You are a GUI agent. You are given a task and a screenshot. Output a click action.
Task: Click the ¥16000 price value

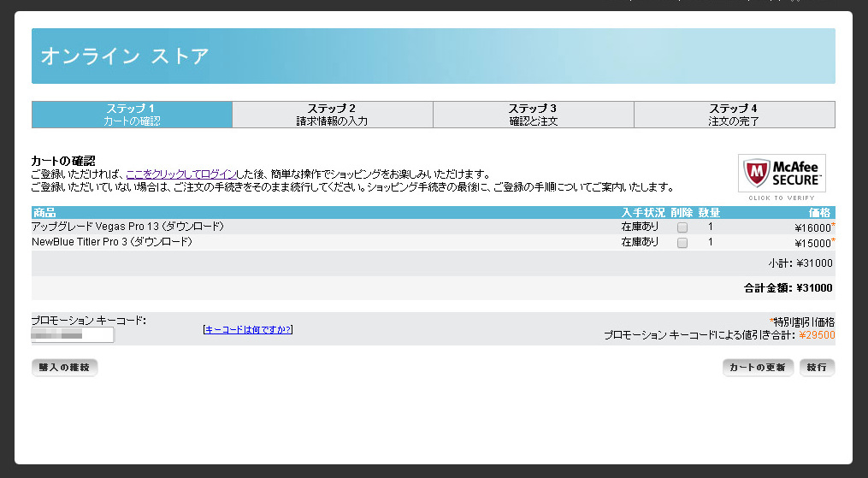(812, 228)
